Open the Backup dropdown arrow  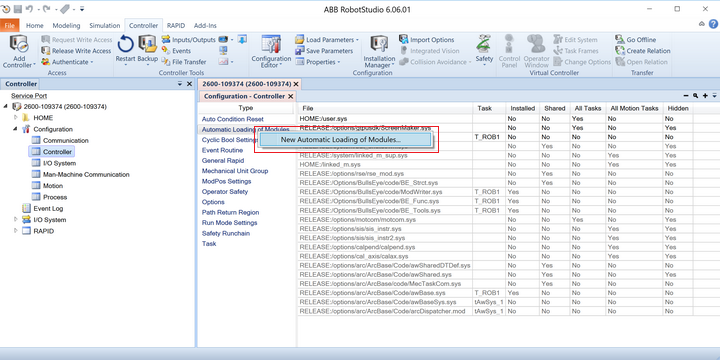coord(148,65)
